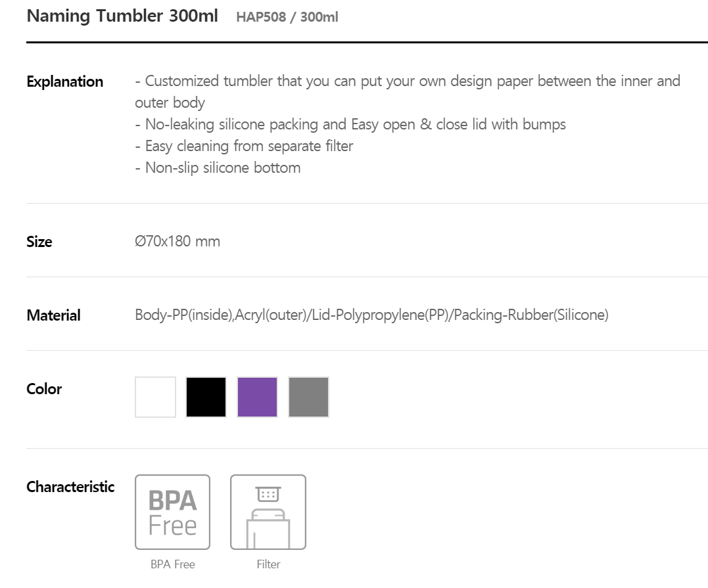Click the No-leaking silicone packing line
The width and height of the screenshot is (708, 588).
350,125
